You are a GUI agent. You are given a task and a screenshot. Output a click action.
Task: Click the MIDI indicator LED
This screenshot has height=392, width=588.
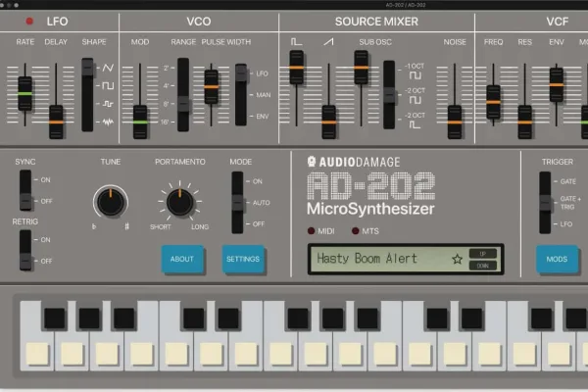tap(311, 231)
